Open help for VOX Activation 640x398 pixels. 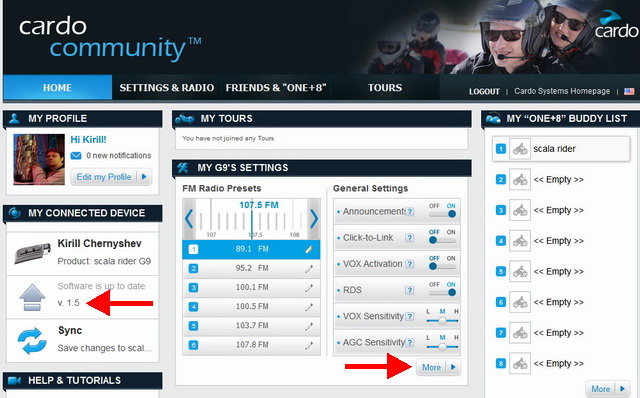pyautogui.click(x=409, y=264)
